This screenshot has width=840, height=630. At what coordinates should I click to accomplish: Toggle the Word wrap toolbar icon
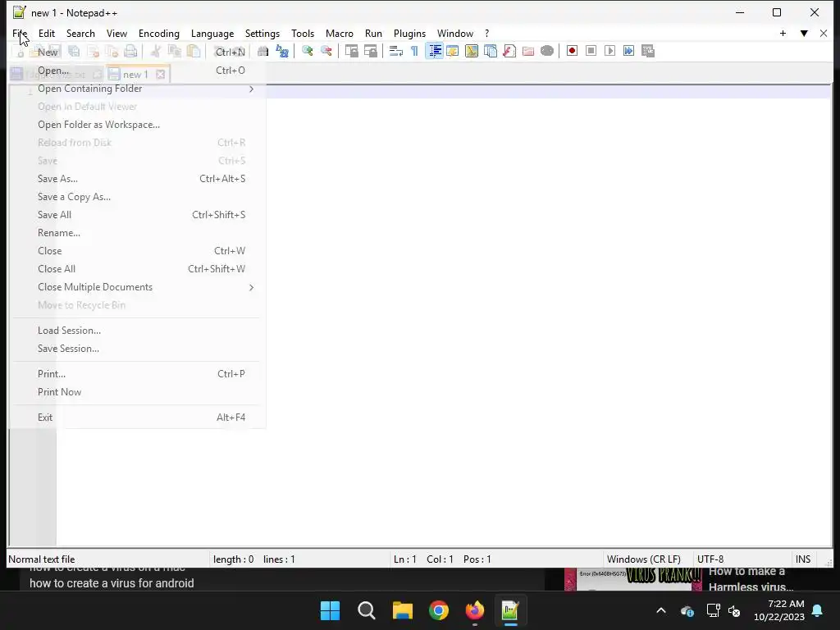(396, 51)
